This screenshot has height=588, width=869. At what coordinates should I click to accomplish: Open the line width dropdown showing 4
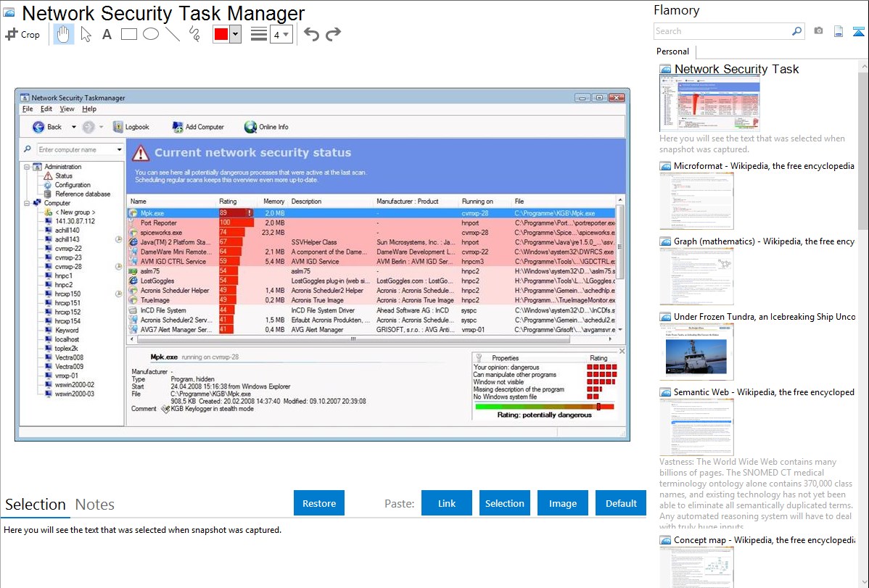coord(281,35)
